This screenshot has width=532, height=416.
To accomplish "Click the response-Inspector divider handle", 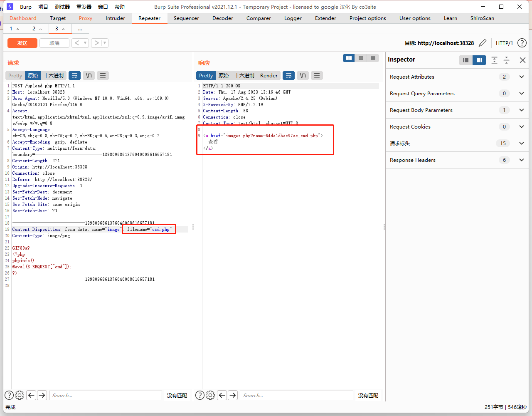I will (384, 227).
